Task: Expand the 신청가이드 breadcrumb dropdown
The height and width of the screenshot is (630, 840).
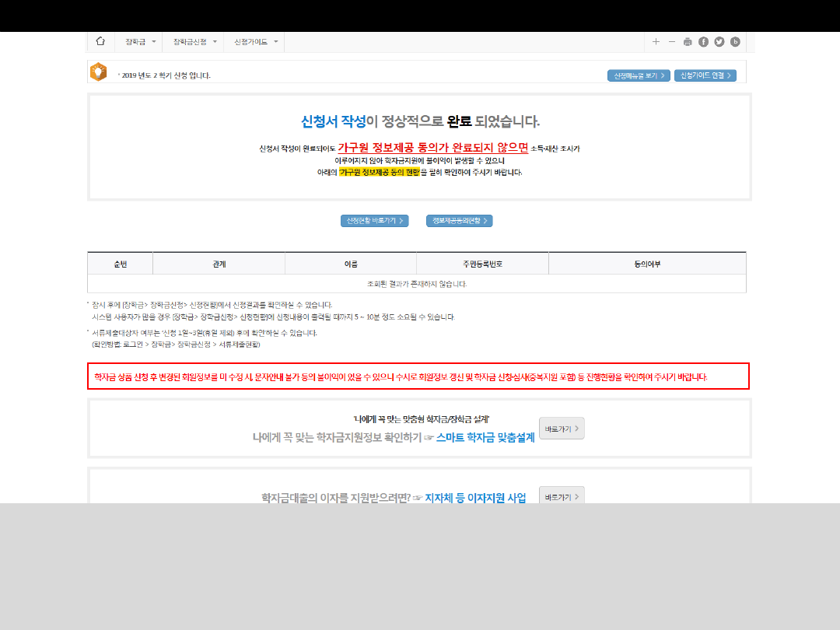Action: tap(255, 42)
